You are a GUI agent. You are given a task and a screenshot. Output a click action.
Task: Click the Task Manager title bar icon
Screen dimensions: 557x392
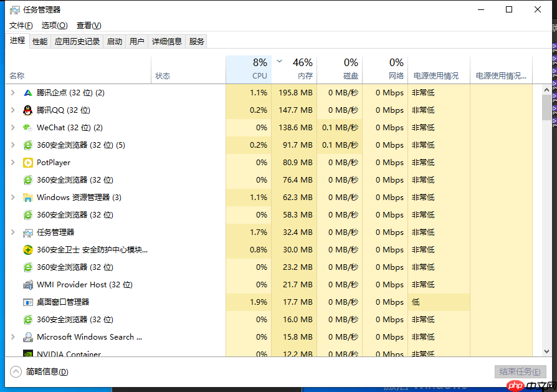[x=14, y=9]
